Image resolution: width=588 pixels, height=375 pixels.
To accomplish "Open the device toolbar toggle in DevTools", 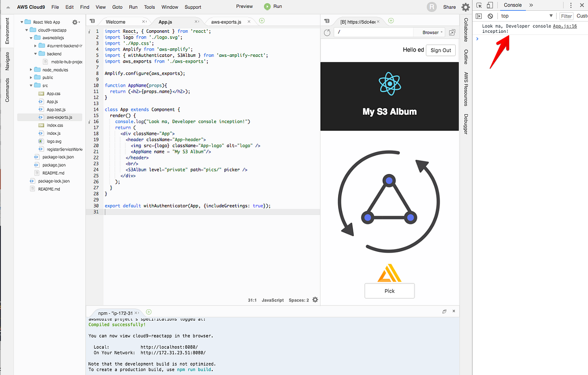I will 490,5.
